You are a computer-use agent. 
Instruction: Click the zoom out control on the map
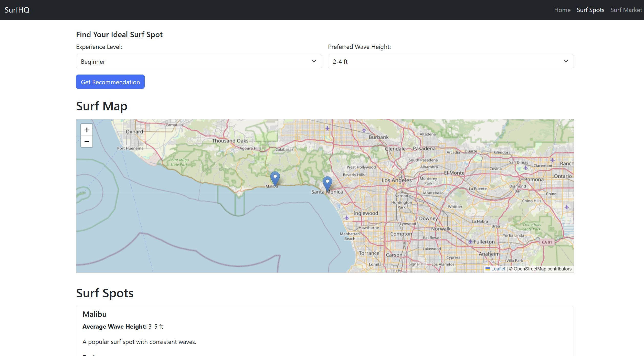click(87, 141)
